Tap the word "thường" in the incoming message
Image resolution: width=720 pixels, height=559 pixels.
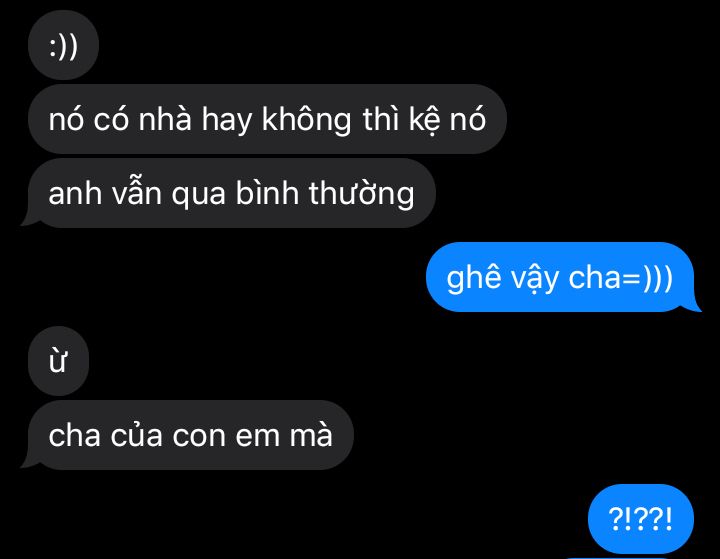[x=361, y=194]
